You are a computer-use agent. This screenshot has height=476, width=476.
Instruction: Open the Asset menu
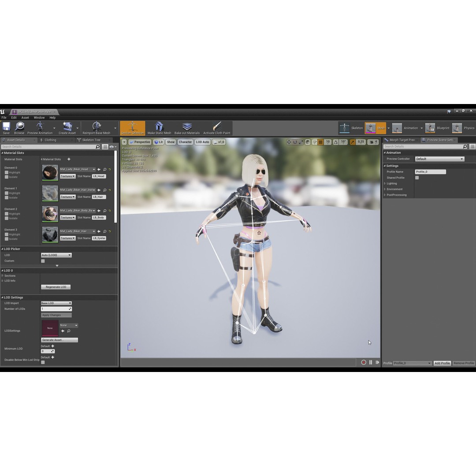click(x=25, y=118)
